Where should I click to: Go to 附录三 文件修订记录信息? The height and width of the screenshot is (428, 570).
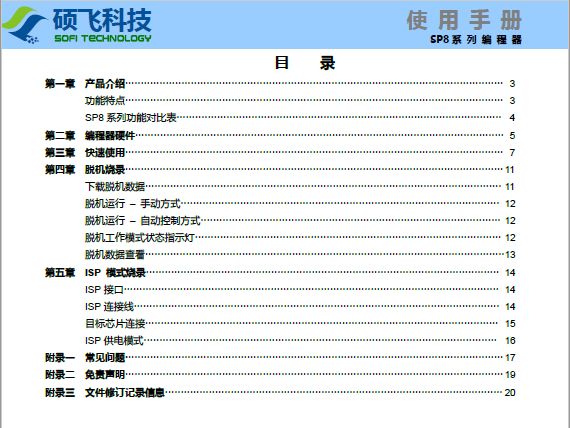tap(280, 392)
